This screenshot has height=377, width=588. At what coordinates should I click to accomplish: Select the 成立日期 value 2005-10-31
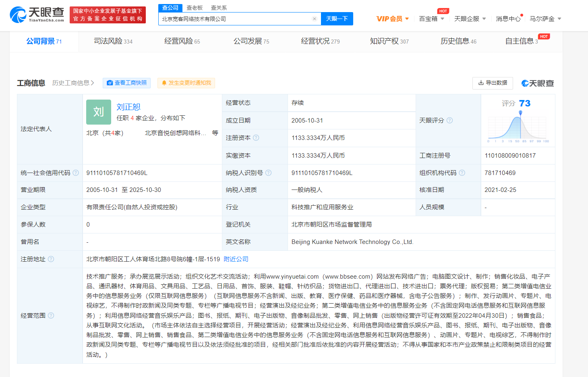[307, 121]
